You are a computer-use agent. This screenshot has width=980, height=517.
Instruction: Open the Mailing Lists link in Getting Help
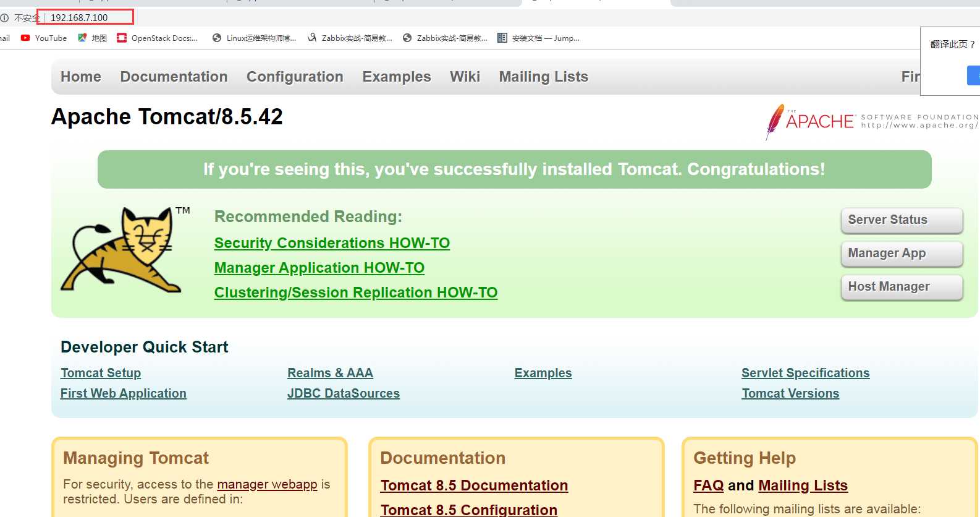[803, 485]
